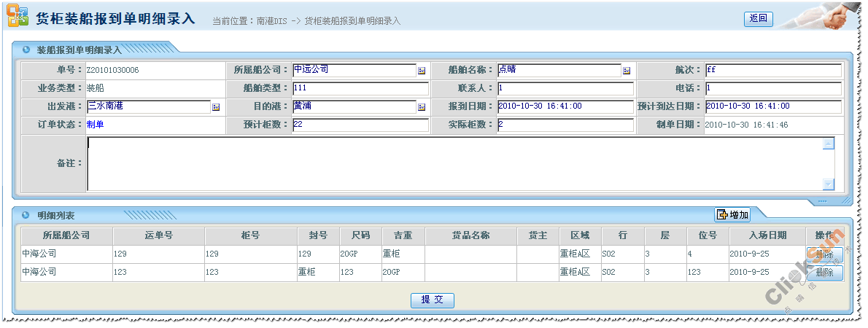868x328 pixels.
Task: Click 增加 to add a detail row
Action: [x=732, y=214]
